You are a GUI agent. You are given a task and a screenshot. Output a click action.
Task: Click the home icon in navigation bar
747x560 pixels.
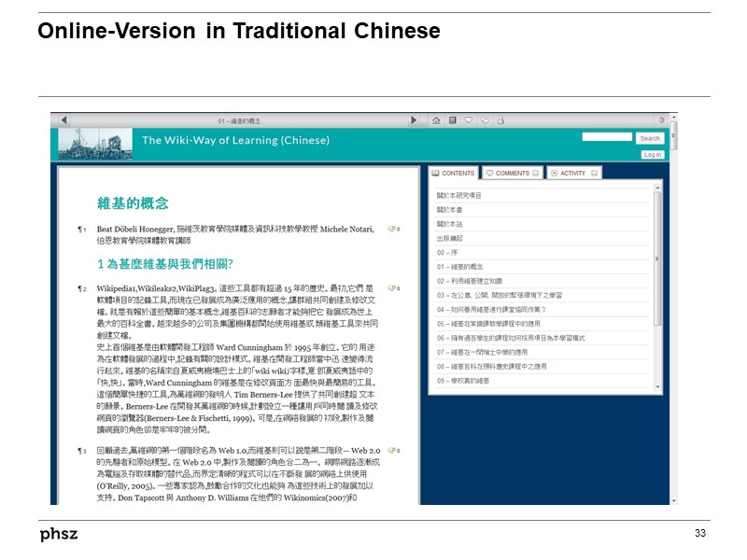tap(436, 120)
